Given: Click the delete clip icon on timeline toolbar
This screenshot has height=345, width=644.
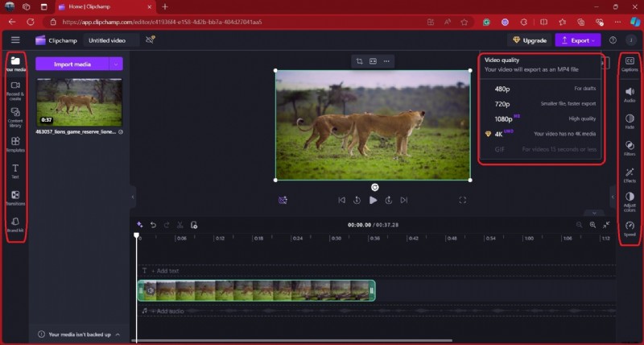Looking at the screenshot, I should click(x=194, y=225).
